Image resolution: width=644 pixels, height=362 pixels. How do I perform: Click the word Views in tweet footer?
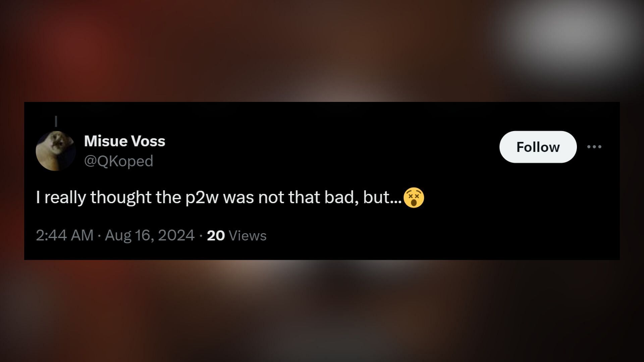click(x=248, y=235)
